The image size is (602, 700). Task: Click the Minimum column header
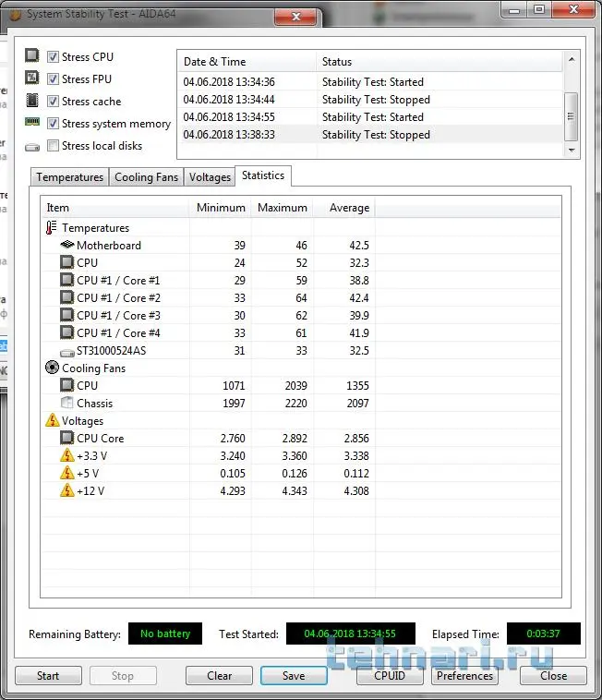click(x=221, y=208)
